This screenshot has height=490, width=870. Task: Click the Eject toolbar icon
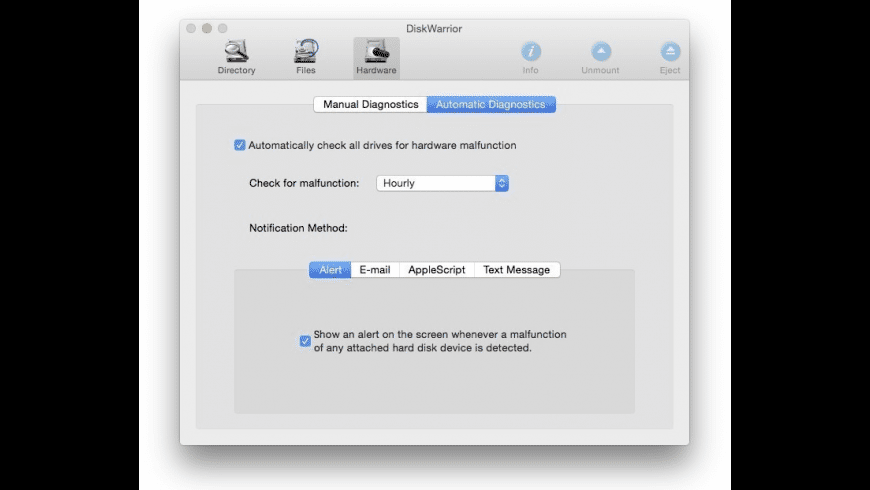[670, 58]
